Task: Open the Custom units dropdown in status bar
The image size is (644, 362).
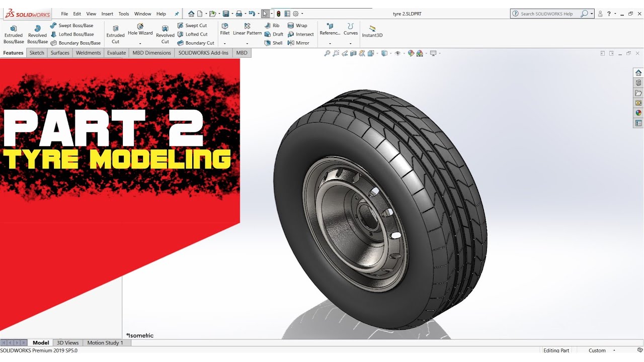Action: (x=613, y=350)
